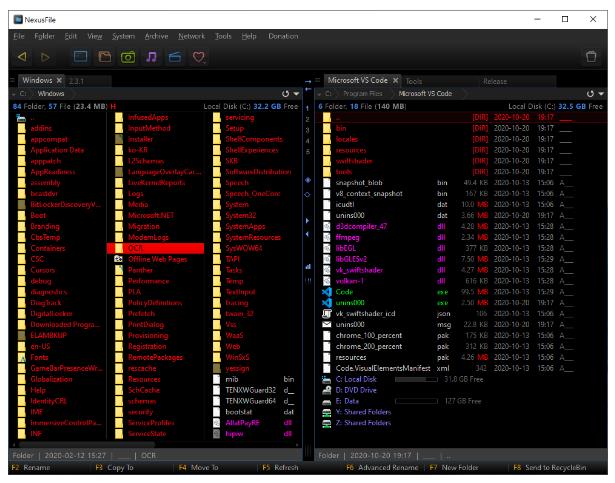
Task: Open the Archive menu
Action: coord(156,36)
